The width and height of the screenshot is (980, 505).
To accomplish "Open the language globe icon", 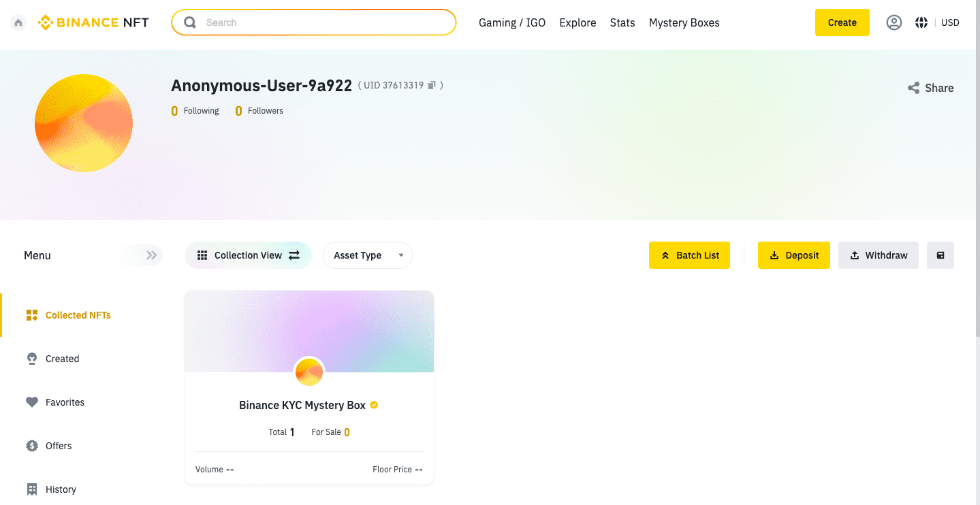I will pos(921,22).
